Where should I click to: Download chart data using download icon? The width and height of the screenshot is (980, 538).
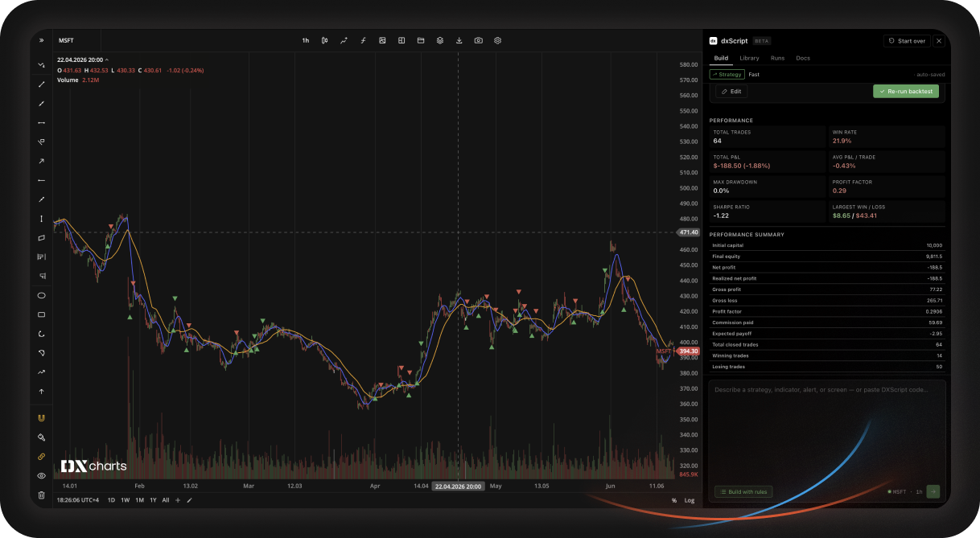[459, 40]
